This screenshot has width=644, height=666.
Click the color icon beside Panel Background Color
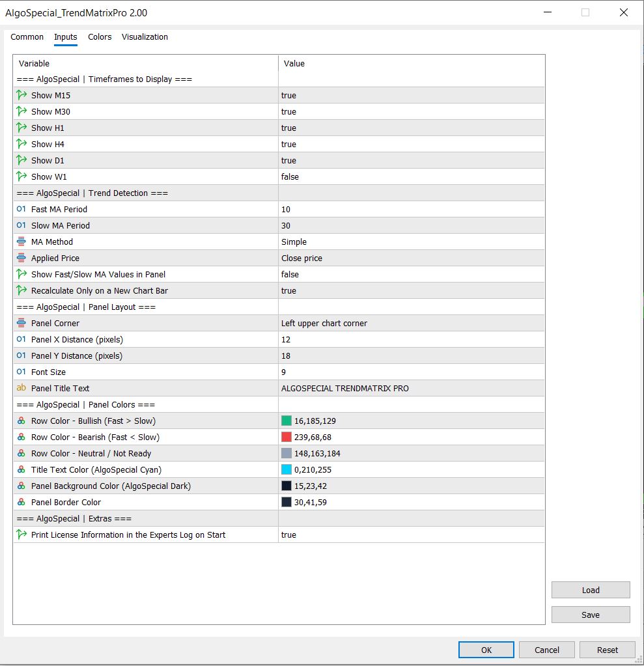tap(21, 486)
